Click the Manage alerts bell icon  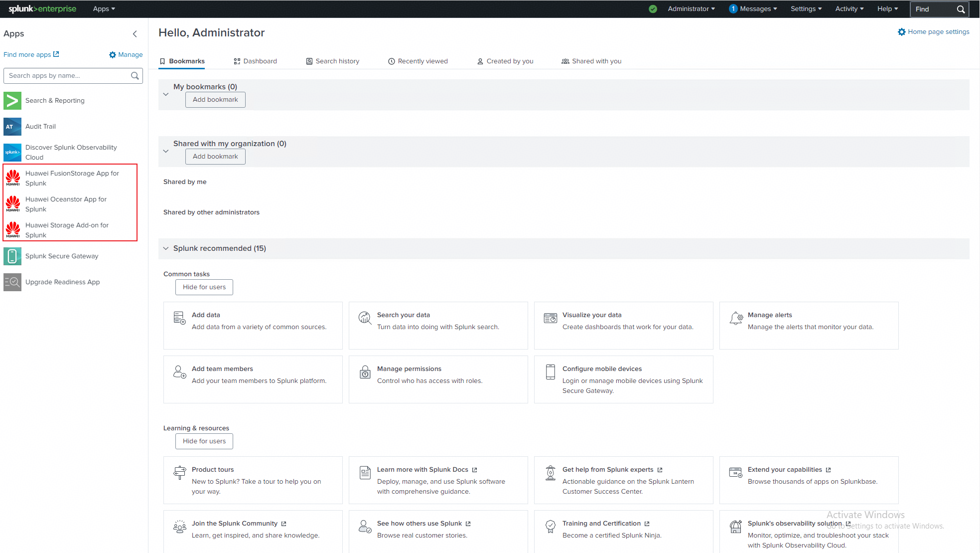pos(736,318)
